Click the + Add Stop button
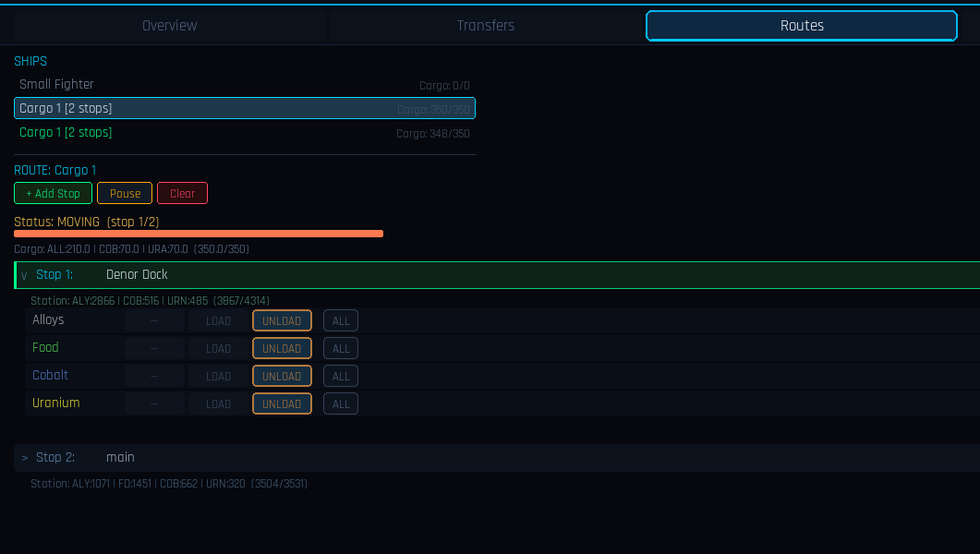The image size is (980, 554). pos(54,193)
